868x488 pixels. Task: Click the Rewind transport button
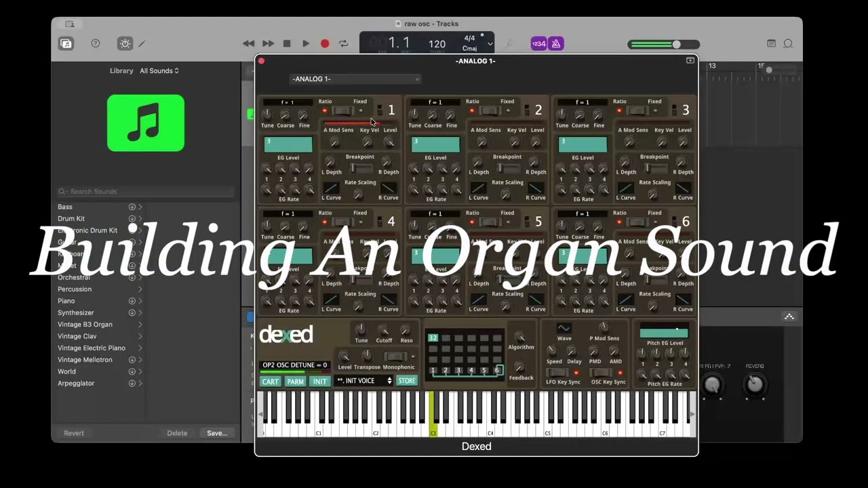click(249, 43)
